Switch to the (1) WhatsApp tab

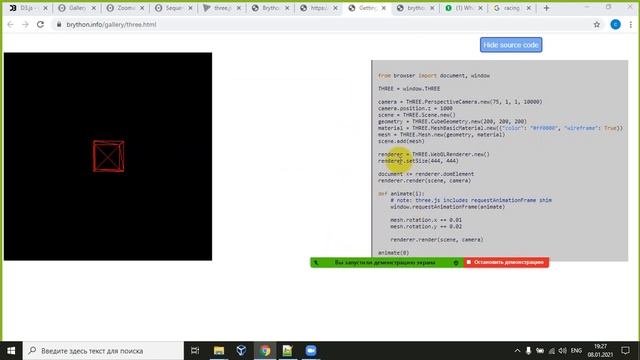(x=463, y=8)
